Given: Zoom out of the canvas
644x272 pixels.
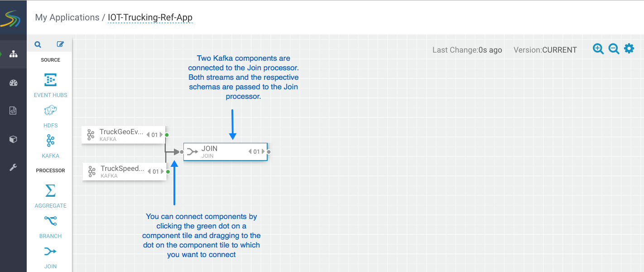Looking at the screenshot, I should [x=614, y=49].
